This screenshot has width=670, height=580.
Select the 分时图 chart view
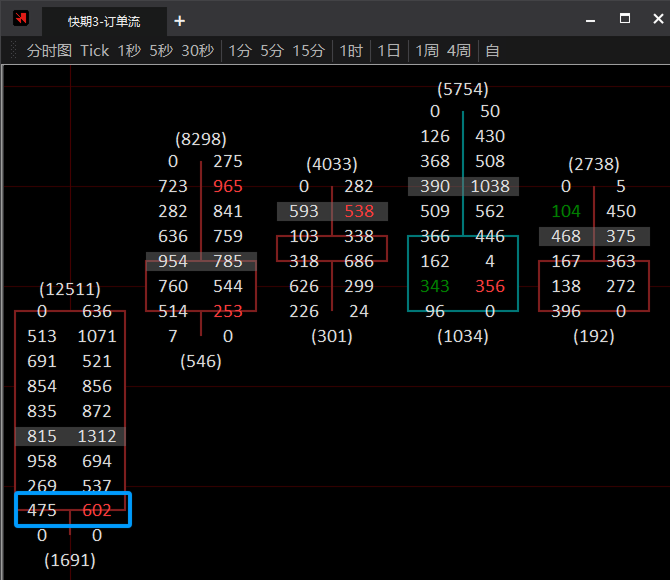pos(49,50)
